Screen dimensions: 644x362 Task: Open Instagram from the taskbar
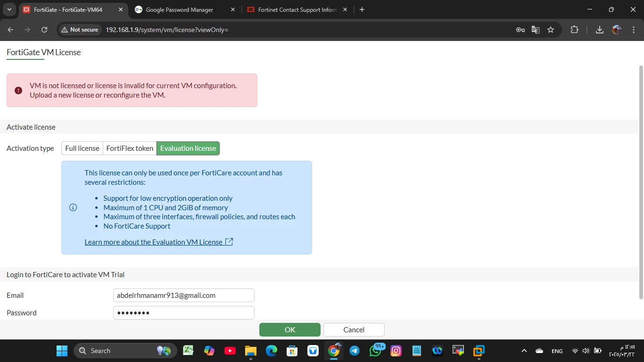pos(396,351)
